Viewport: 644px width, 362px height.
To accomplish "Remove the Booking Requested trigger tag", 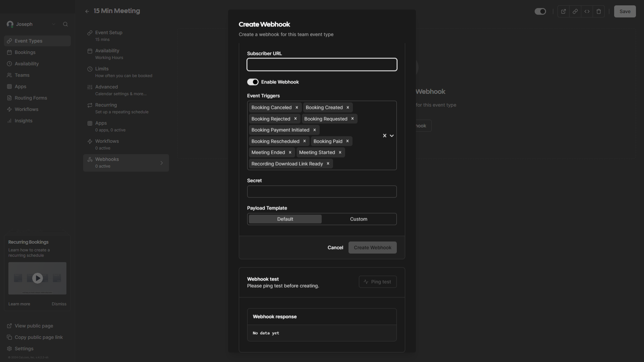I will [x=353, y=119].
